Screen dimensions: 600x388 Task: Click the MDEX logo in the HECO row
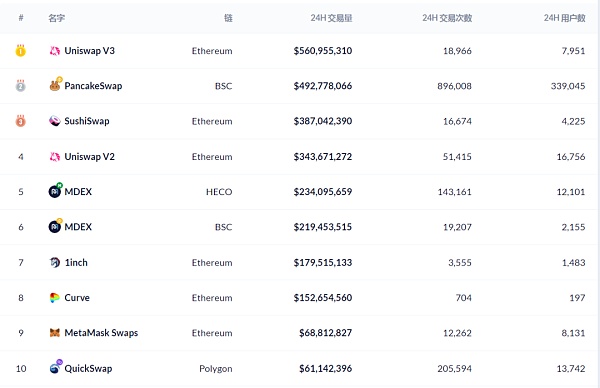coord(55,191)
